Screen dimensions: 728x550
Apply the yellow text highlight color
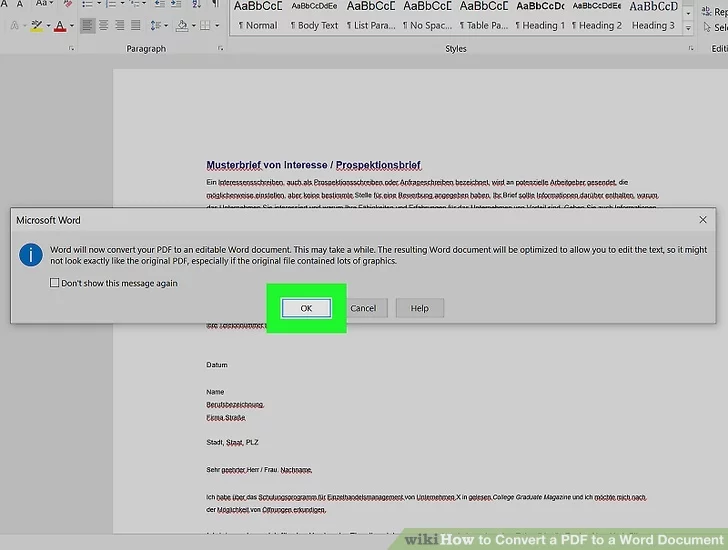[x=37, y=26]
